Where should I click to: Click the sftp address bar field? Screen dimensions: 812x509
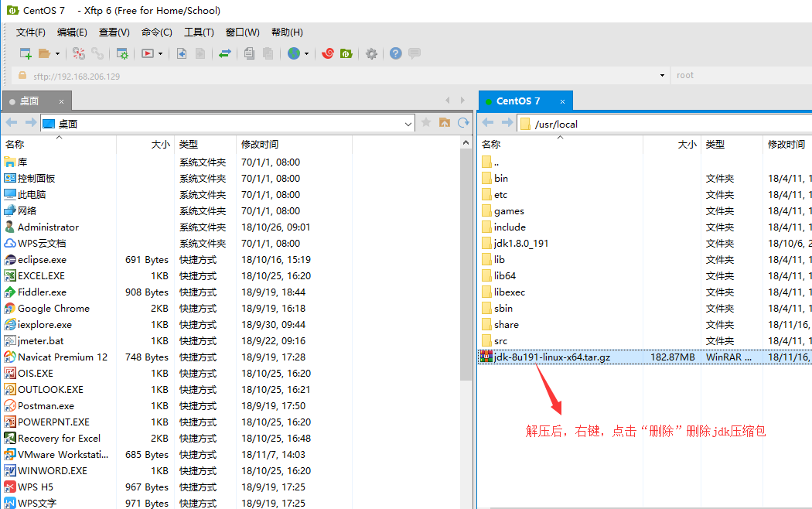(x=342, y=76)
